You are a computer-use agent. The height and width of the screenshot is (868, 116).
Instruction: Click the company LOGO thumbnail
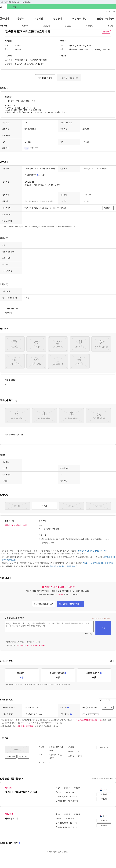tap(17, 749)
